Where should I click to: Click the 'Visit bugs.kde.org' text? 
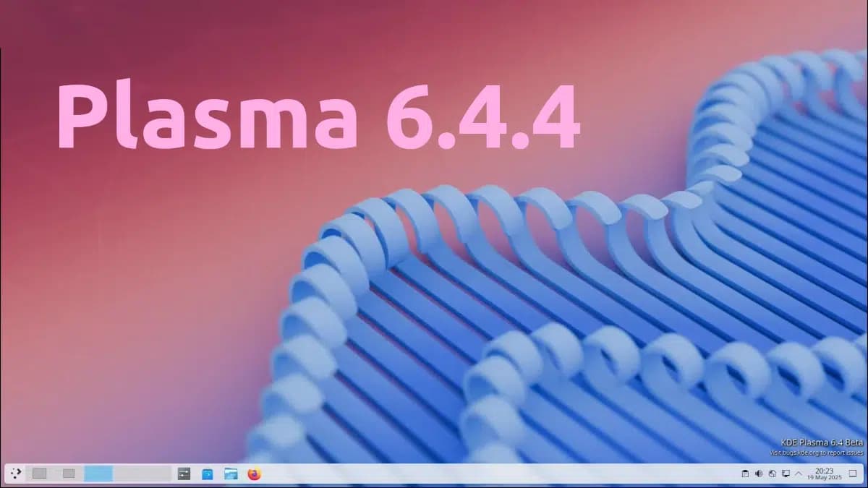point(816,453)
